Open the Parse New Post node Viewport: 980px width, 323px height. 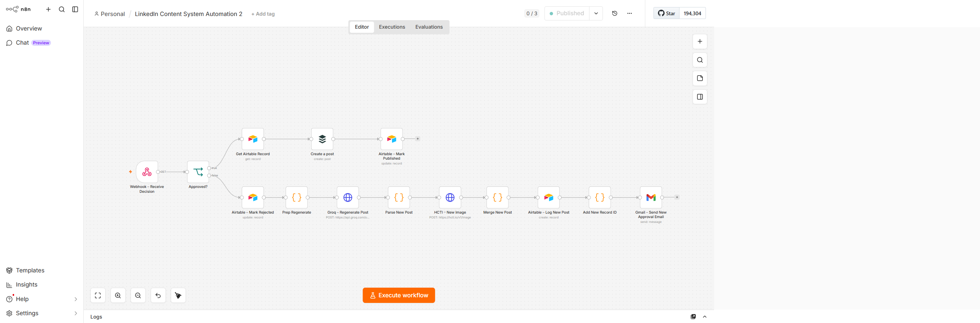[x=399, y=198]
